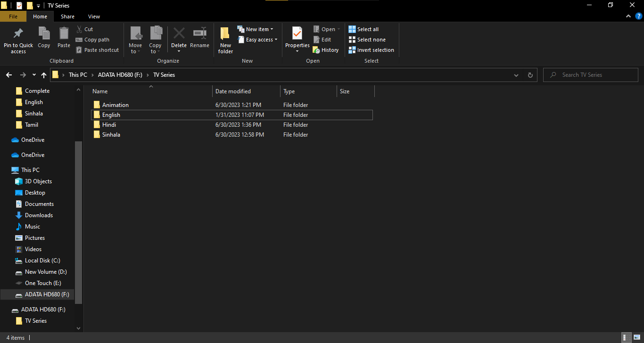Click the Search TV Series input field

591,75
